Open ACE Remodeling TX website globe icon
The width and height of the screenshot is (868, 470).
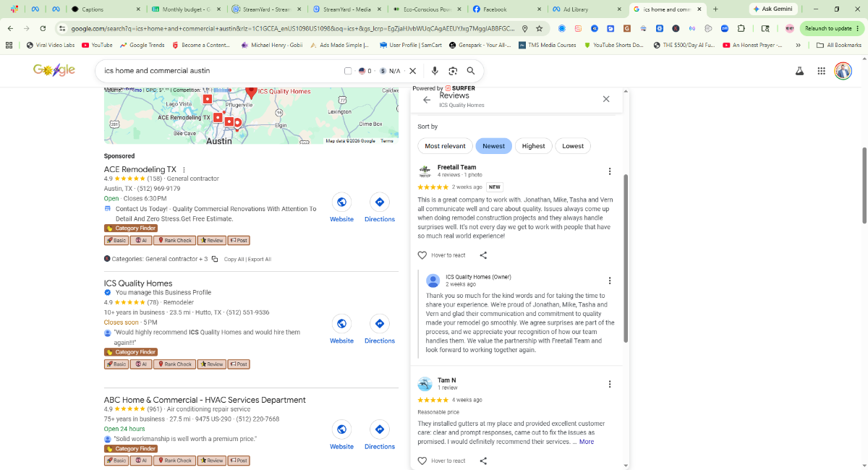click(x=341, y=202)
